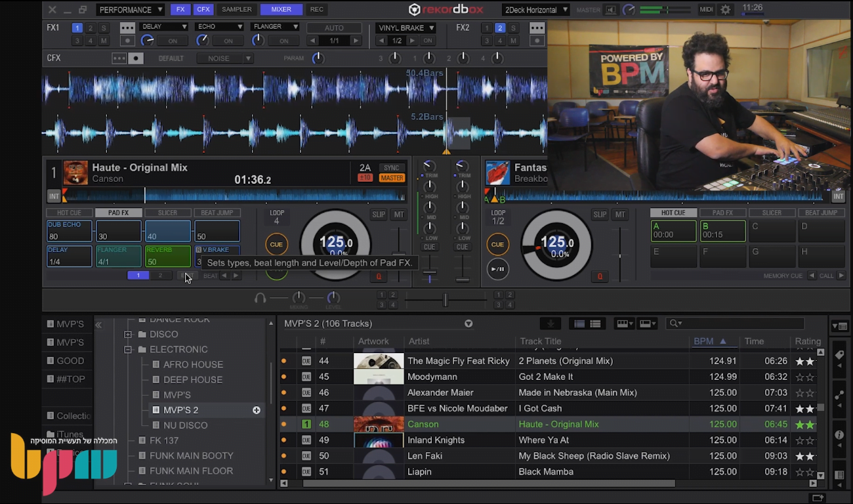Click deck 1 orange CUE button
The image size is (853, 504).
276,245
